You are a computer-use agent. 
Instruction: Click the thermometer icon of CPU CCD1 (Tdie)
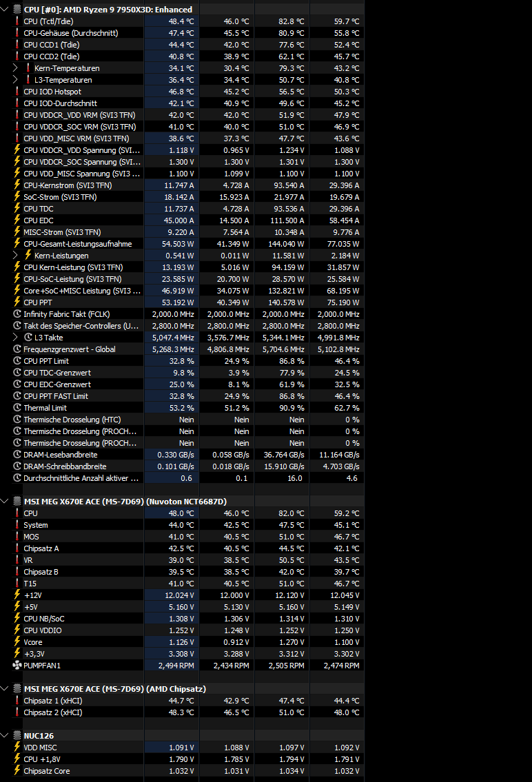[x=17, y=44]
